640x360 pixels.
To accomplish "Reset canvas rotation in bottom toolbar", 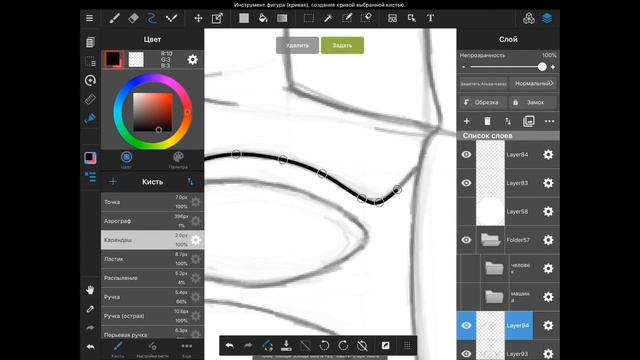I will tap(362, 346).
